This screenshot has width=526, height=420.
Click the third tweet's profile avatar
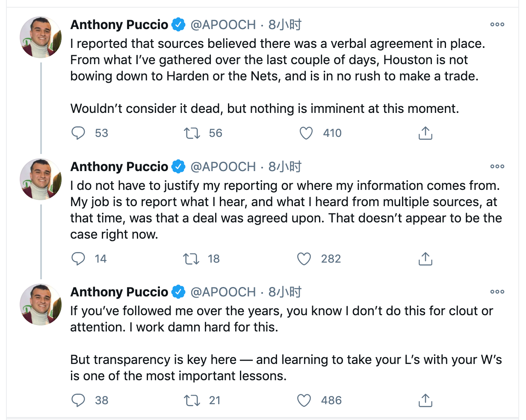click(x=41, y=305)
